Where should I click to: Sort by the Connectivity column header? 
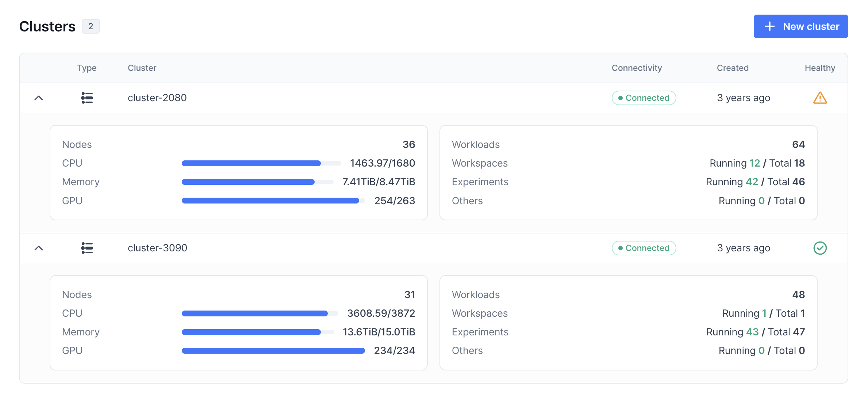(637, 68)
